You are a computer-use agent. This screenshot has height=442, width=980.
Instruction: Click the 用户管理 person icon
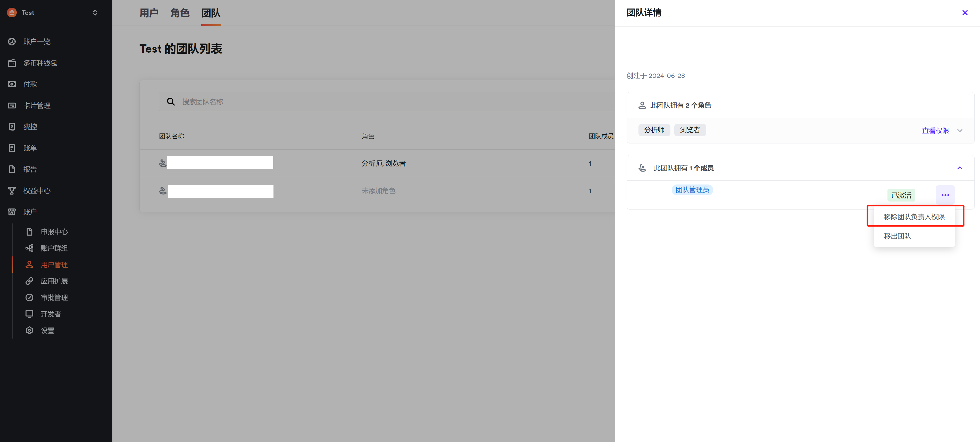[29, 264]
